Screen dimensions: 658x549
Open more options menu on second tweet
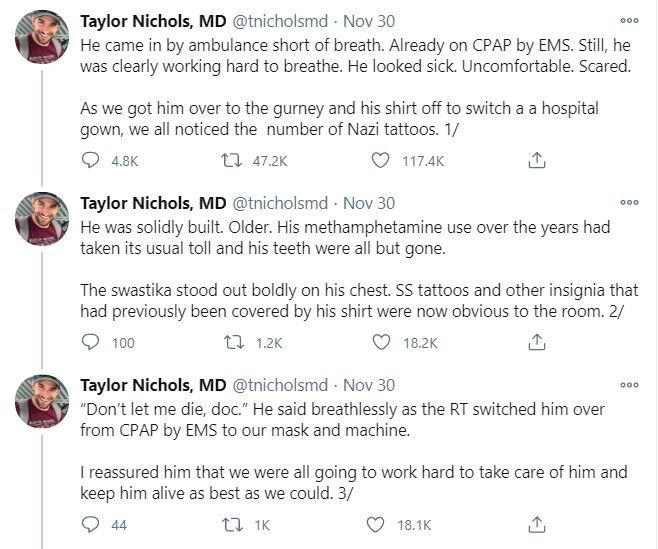tap(629, 201)
